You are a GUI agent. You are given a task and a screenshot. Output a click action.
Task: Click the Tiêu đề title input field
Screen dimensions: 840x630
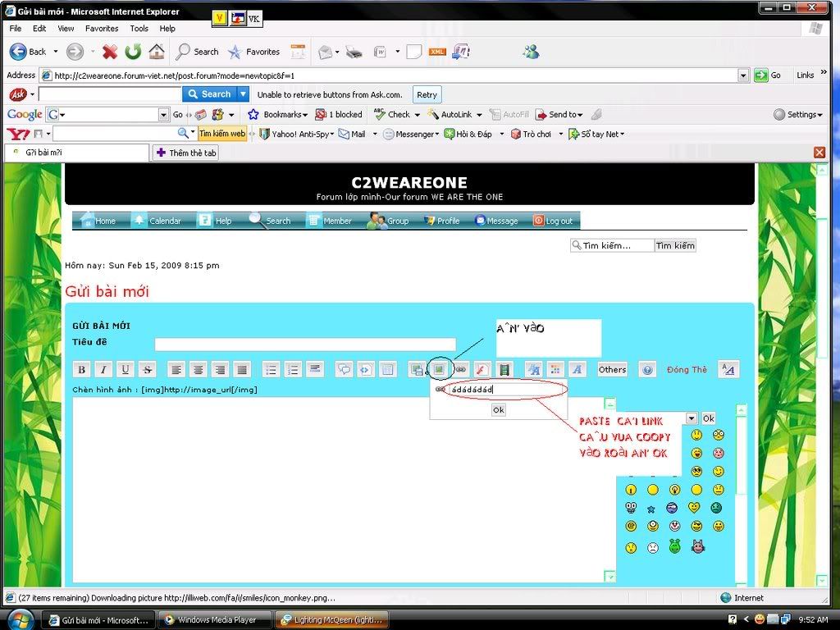[x=305, y=344]
